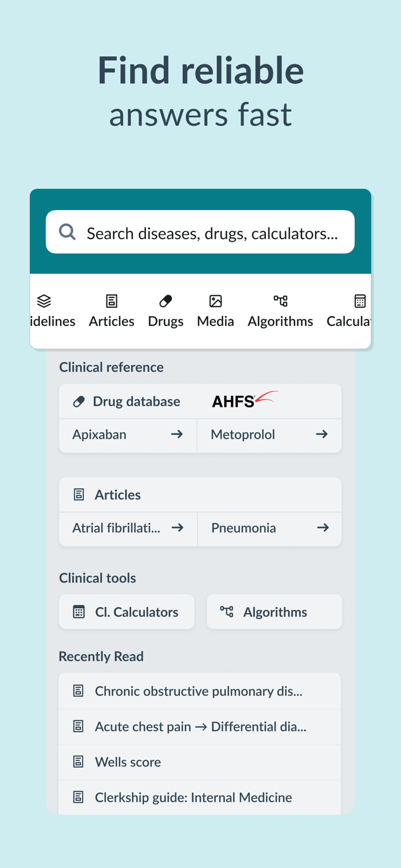Open the AHFS drug database logo

click(x=244, y=400)
